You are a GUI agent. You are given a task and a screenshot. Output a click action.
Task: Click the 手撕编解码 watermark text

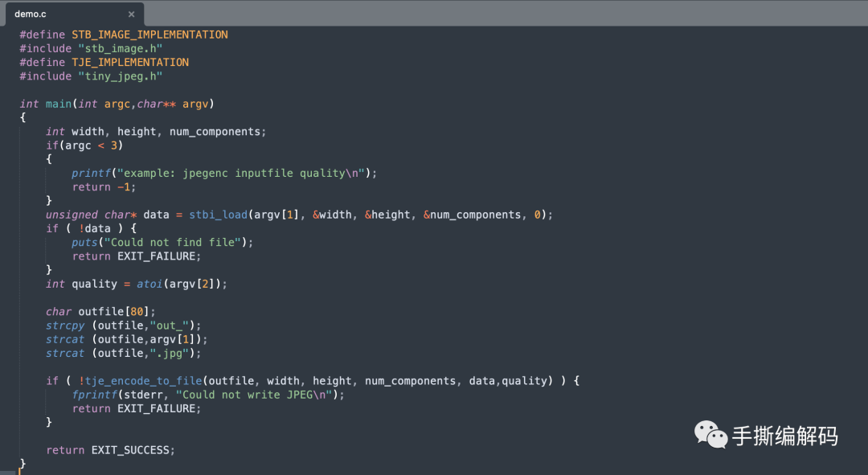pyautogui.click(x=784, y=436)
